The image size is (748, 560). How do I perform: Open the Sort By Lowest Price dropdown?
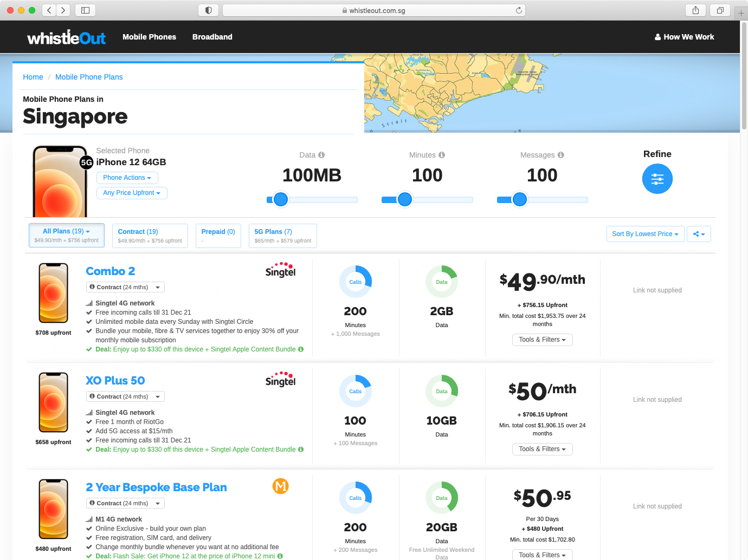(645, 234)
